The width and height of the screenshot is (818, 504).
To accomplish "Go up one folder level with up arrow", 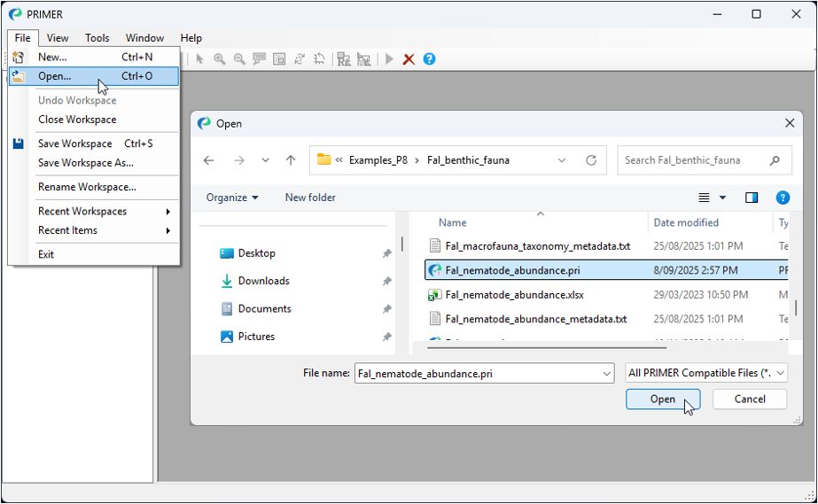I will pyautogui.click(x=290, y=160).
